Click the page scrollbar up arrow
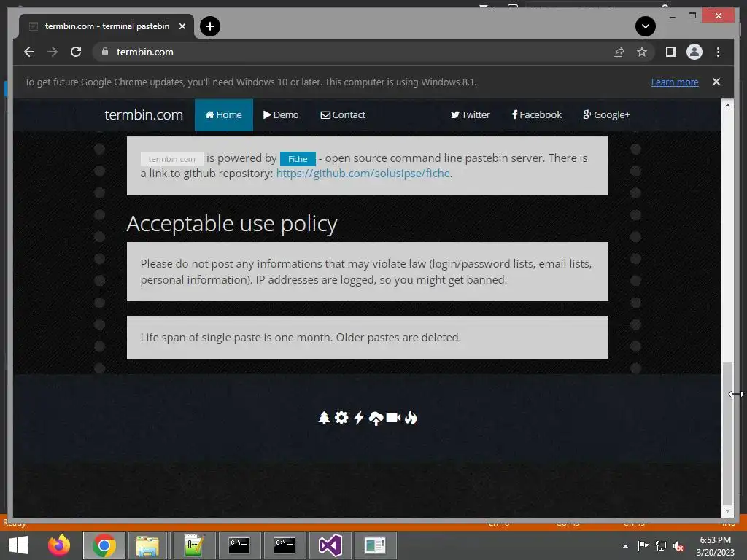 727,104
